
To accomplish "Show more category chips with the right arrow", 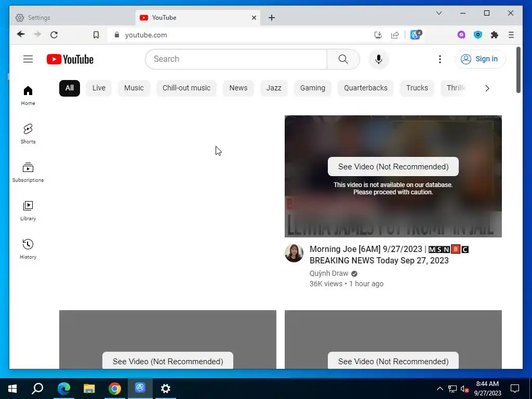I will (x=487, y=88).
